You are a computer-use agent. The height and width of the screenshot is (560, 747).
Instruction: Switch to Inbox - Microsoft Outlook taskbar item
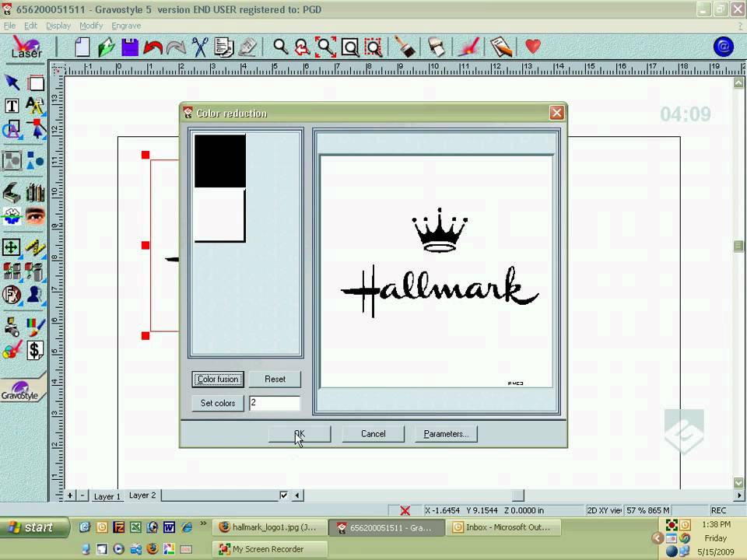(504, 527)
